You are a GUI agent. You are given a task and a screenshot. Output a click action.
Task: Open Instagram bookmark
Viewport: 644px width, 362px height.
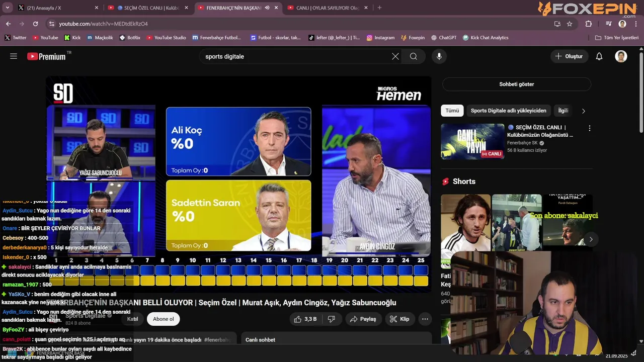point(380,38)
